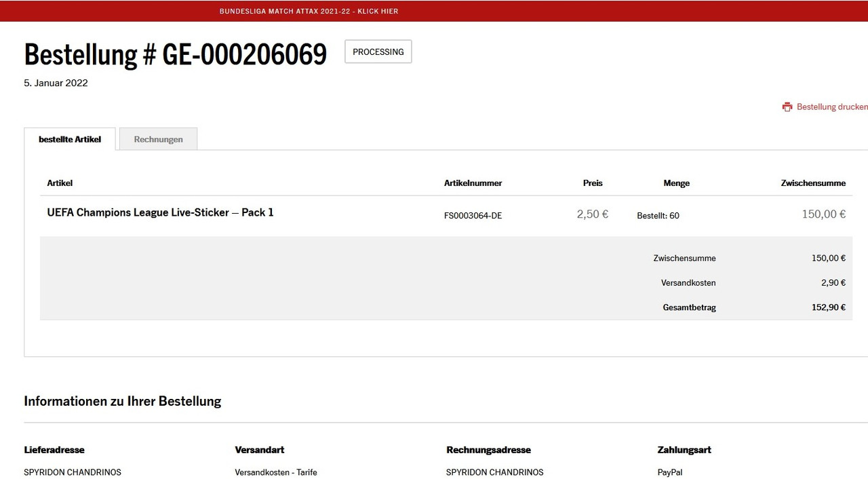The height and width of the screenshot is (479, 868).
Task: Click the order heading Bestellung # GE-000206069
Action: coord(176,54)
